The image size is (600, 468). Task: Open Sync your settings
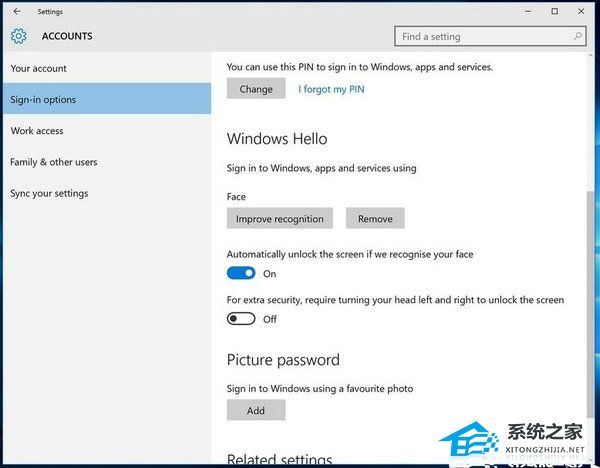click(x=49, y=193)
